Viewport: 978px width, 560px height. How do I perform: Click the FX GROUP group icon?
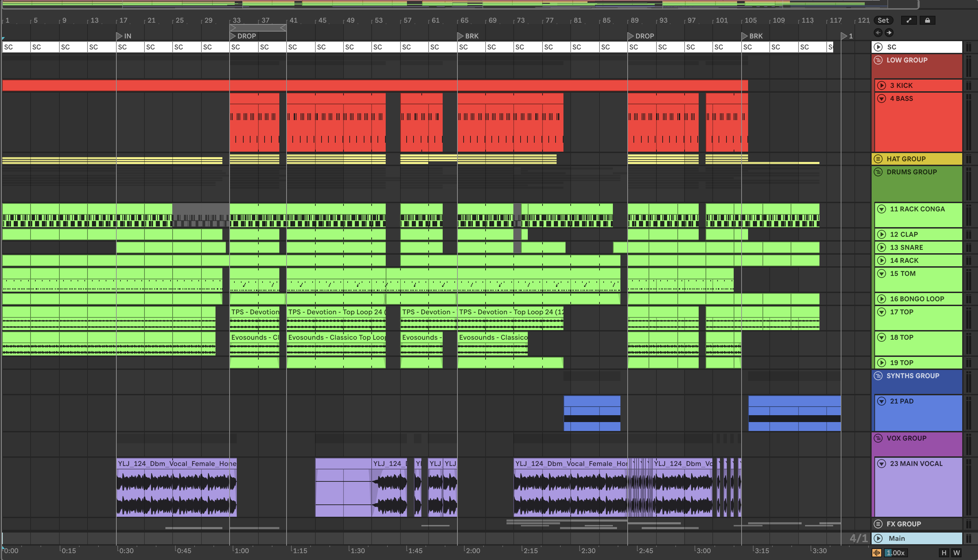pos(878,524)
